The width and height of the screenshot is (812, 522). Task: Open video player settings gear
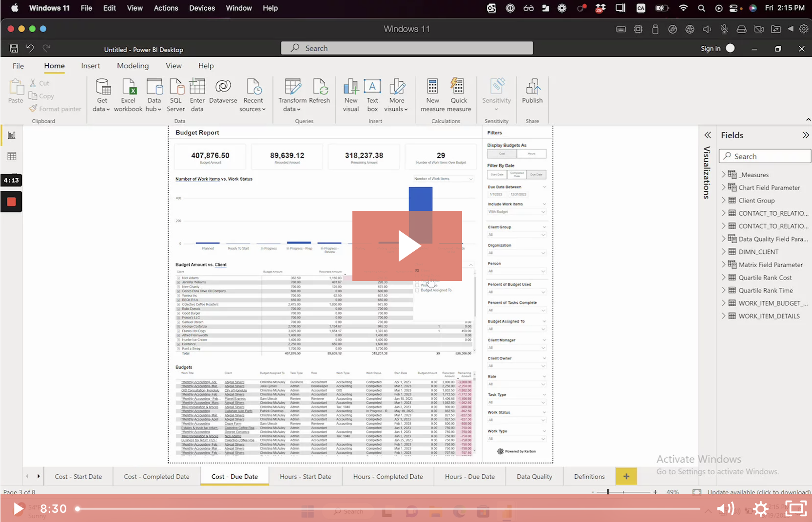(x=761, y=509)
